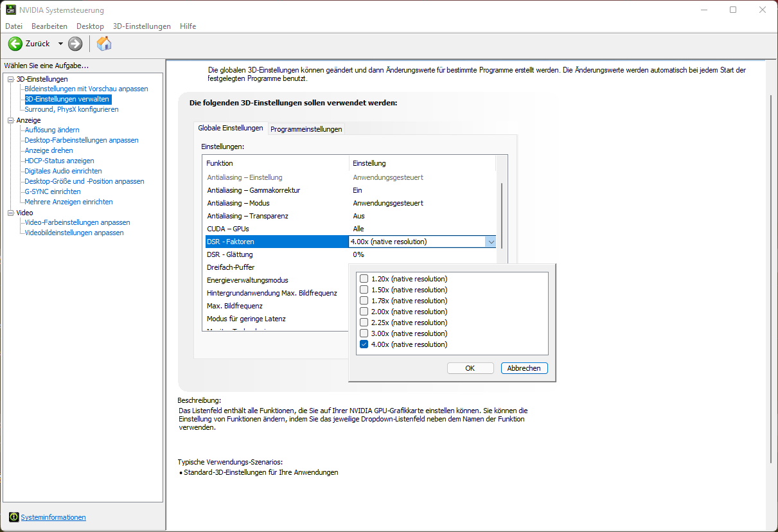Click the Abbrechen button

524,368
